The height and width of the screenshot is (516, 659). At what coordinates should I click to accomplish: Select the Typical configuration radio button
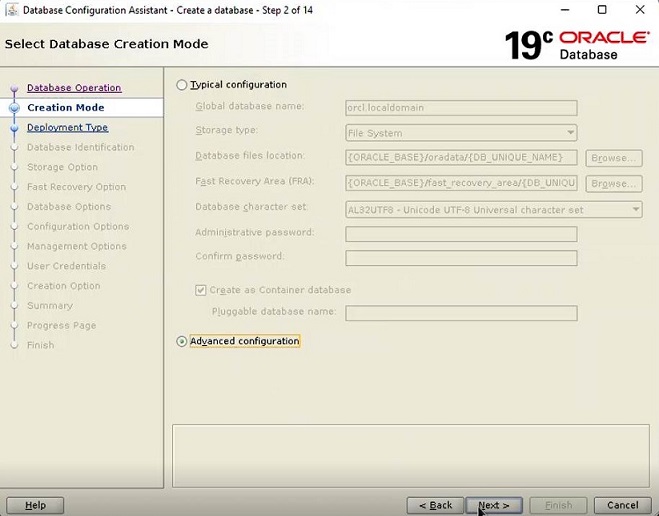[182, 85]
